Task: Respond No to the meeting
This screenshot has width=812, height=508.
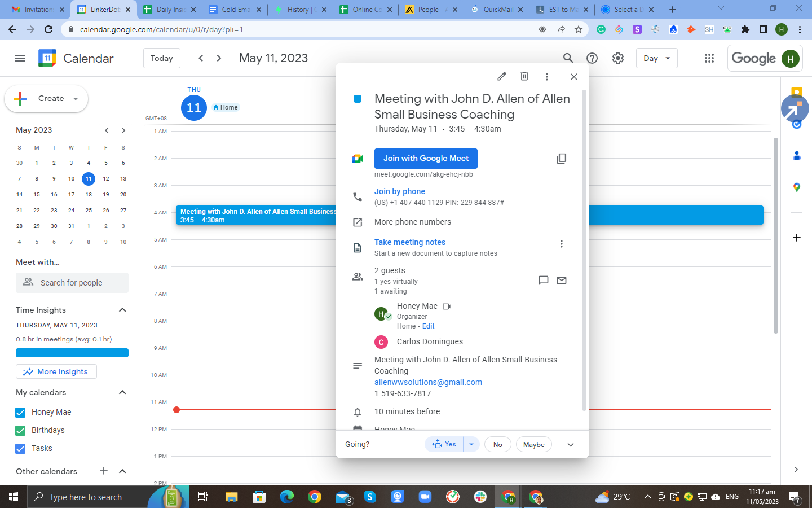Action: tap(498, 445)
